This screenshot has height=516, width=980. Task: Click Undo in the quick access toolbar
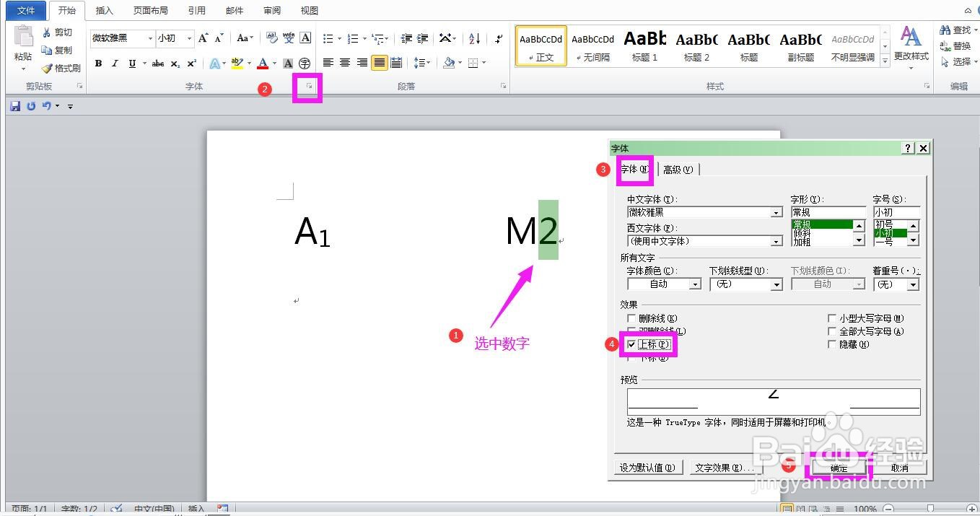tap(46, 106)
